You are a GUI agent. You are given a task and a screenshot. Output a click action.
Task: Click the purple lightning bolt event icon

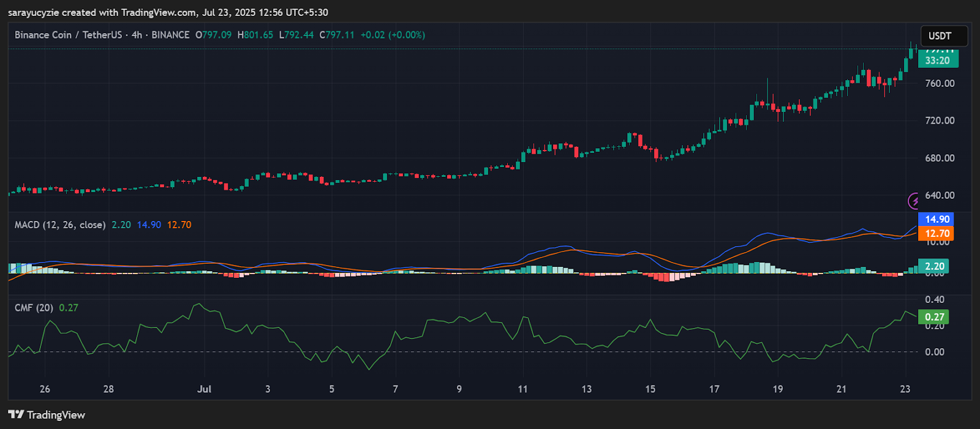[x=913, y=201]
